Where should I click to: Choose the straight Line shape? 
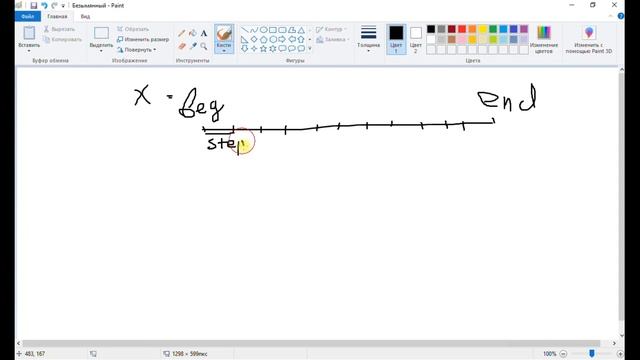(244, 30)
